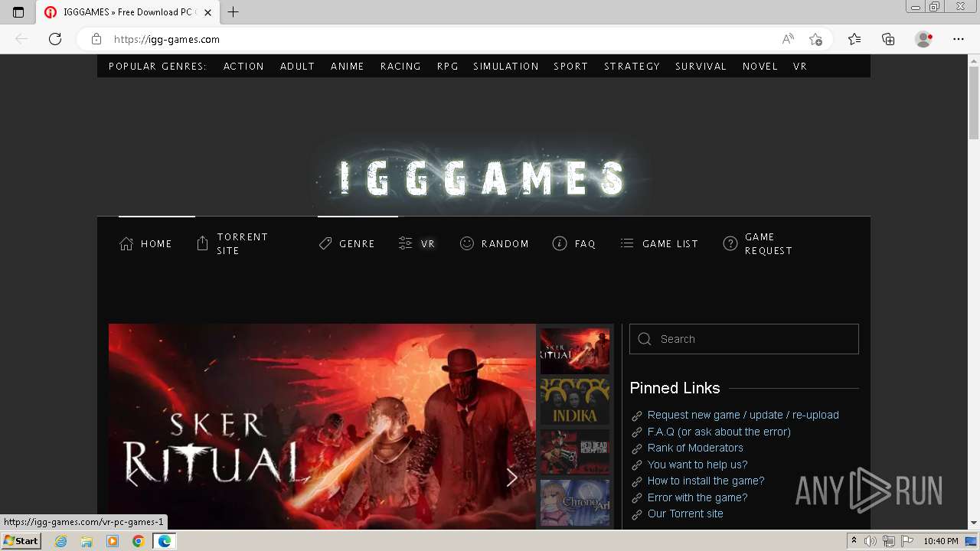Select ACTION genre in top bar

243,67
